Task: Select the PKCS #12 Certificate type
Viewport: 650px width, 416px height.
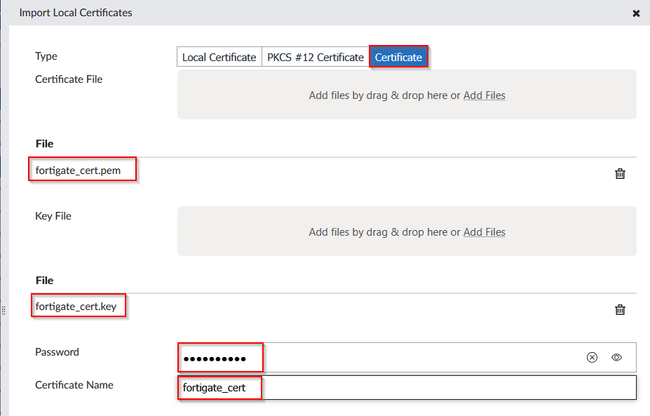Action: [x=314, y=57]
